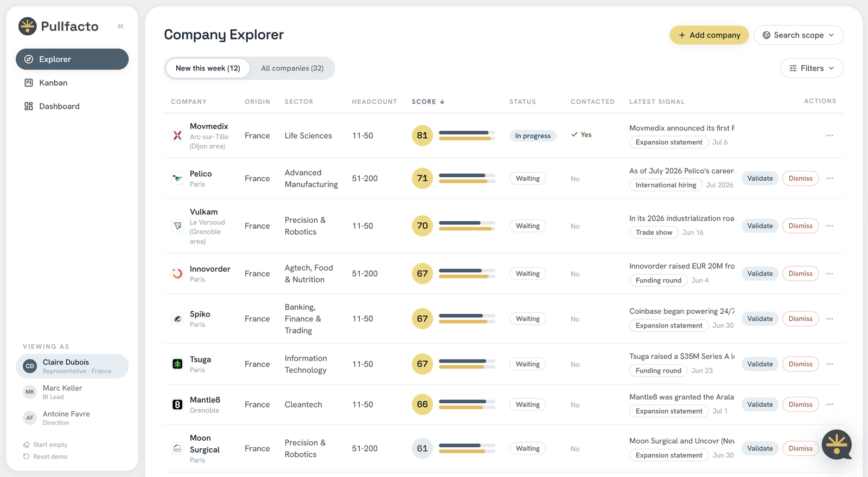Click the Vulkam company logo
868x477 pixels.
177,226
